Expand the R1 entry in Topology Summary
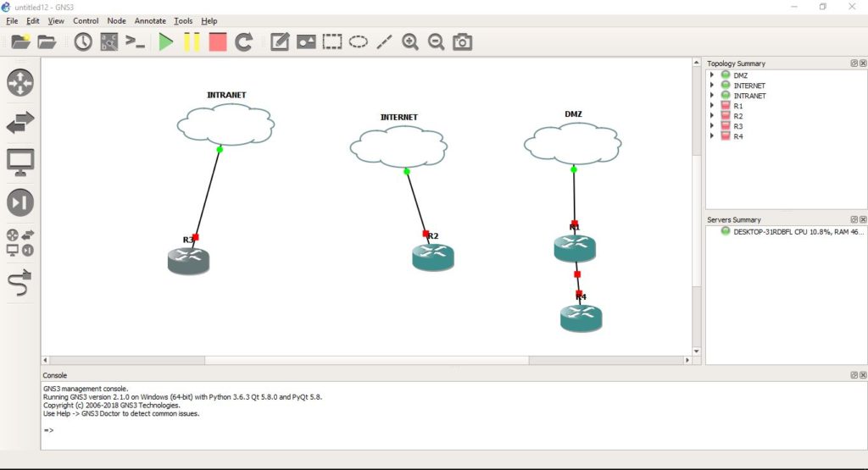This screenshot has height=470, width=868. 712,105
